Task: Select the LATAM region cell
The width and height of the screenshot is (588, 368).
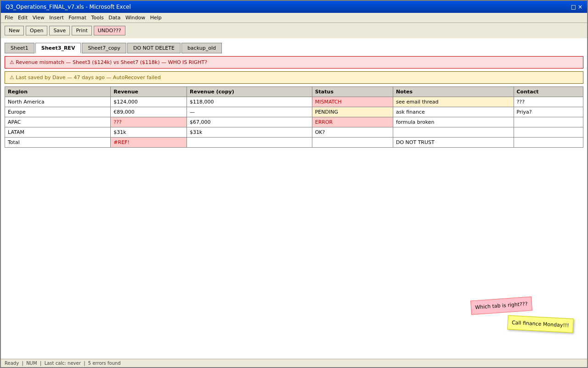Action: (x=58, y=132)
